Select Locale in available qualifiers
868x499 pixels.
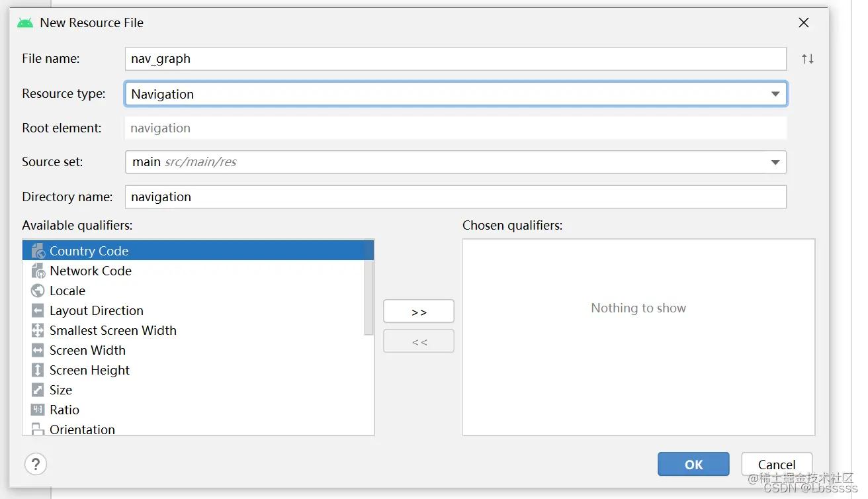[193, 291]
